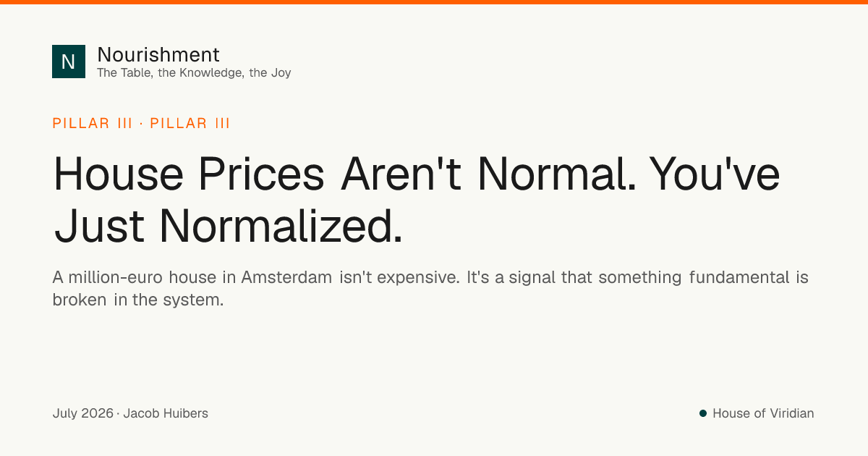
Task: Click the orange bar at the top
Action: [x=434, y=2]
